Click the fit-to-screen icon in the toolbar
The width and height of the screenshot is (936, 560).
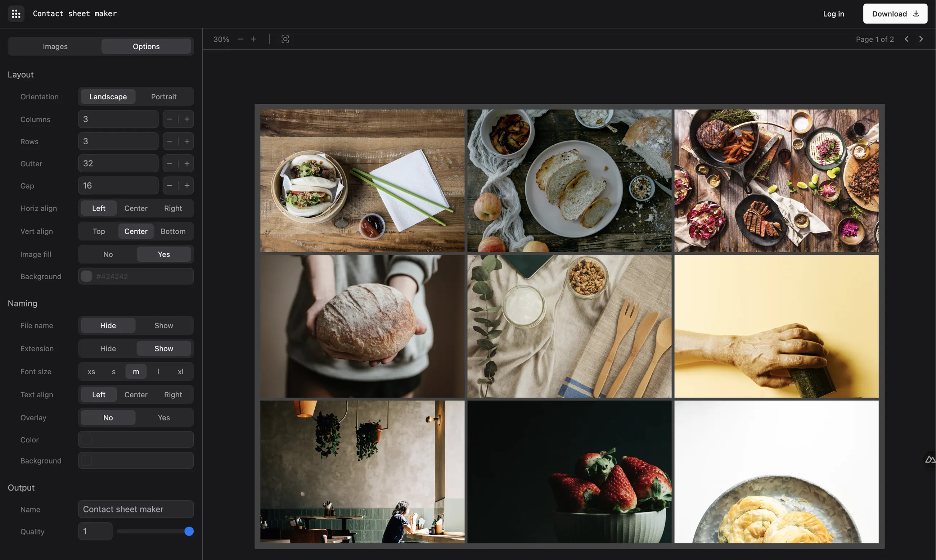tap(285, 39)
